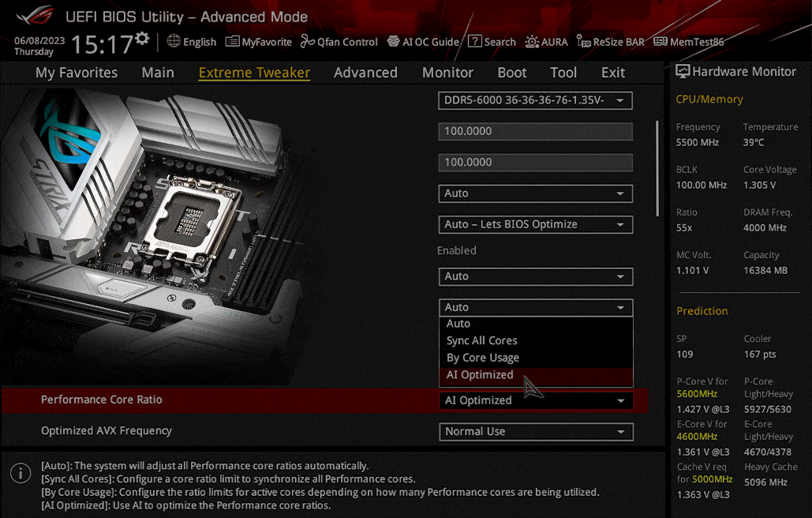This screenshot has height=518, width=812.
Task: Go to the Advanced tab
Action: click(365, 73)
